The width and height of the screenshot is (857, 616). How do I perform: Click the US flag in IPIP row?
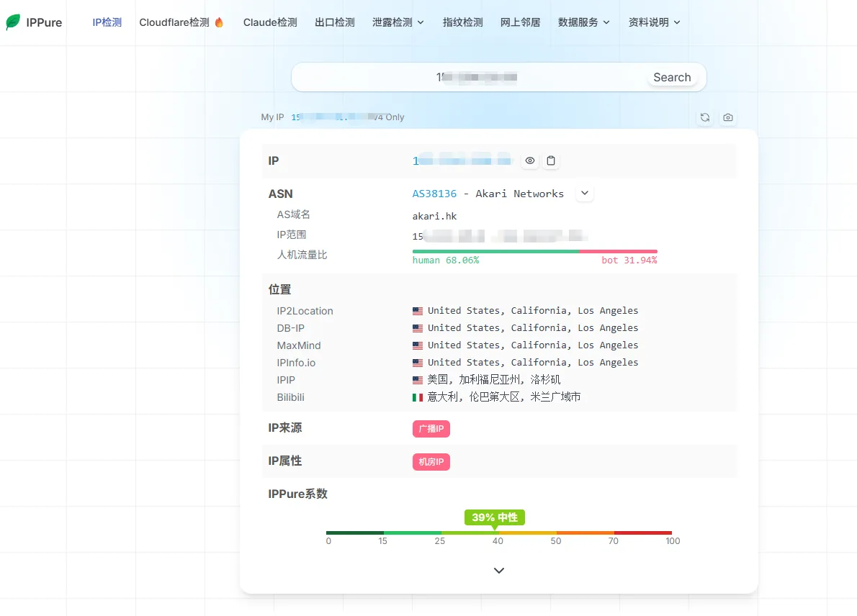(x=418, y=380)
